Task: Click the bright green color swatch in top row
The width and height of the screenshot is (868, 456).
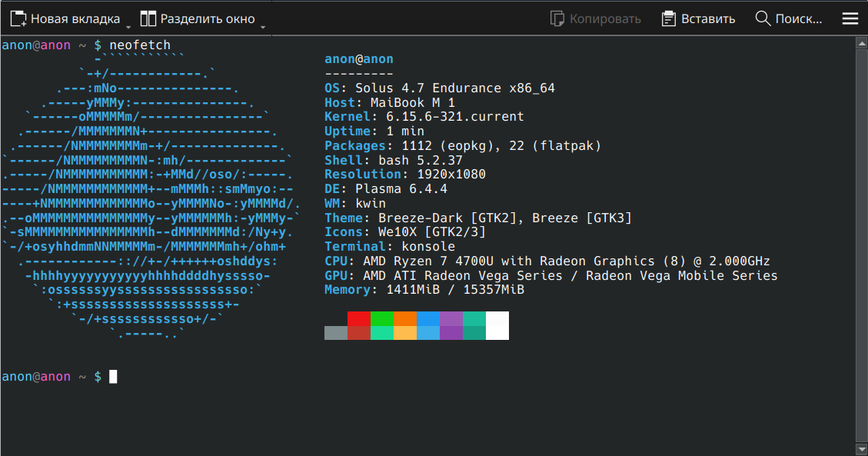Action: [381, 318]
